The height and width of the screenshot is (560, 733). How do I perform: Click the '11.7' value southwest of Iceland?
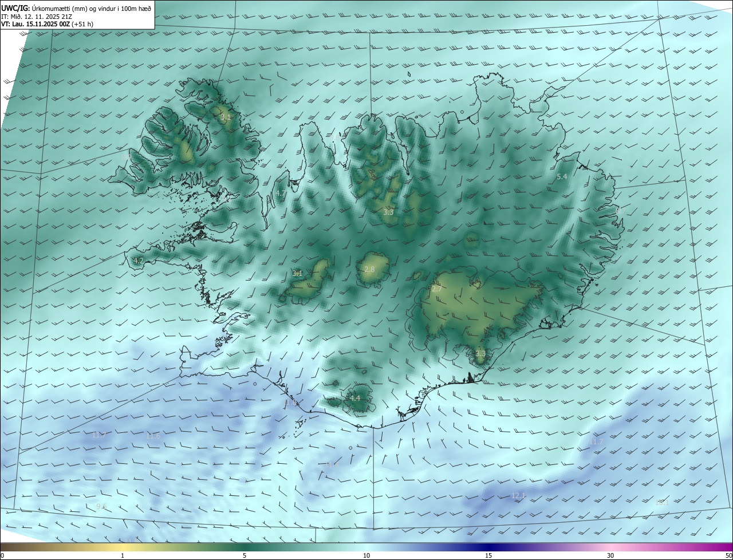tap(99, 435)
